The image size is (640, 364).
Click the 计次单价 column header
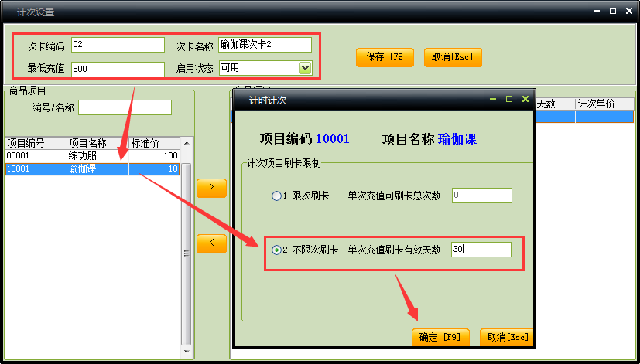point(604,104)
